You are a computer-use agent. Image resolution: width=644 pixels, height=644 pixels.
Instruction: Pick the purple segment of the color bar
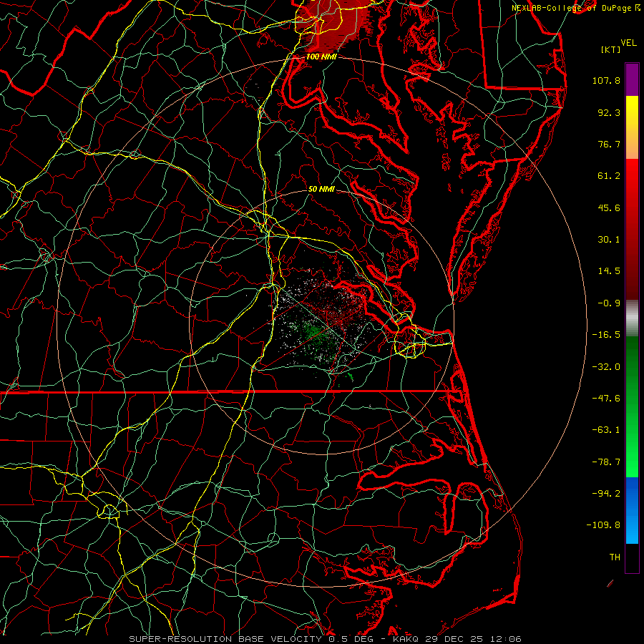click(632, 80)
